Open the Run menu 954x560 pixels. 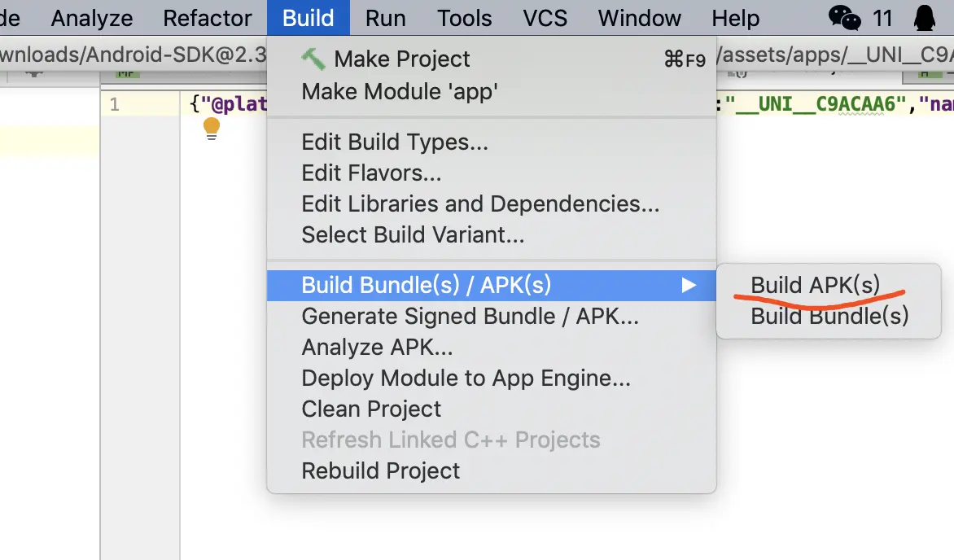coord(386,18)
